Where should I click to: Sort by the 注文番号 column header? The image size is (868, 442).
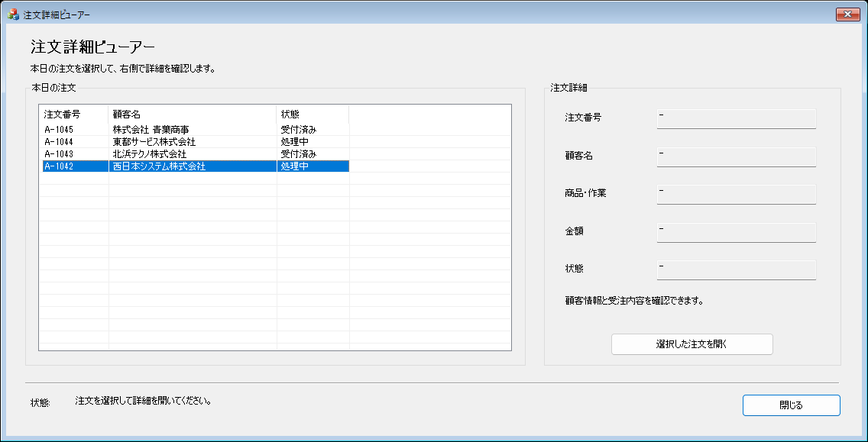pos(73,115)
